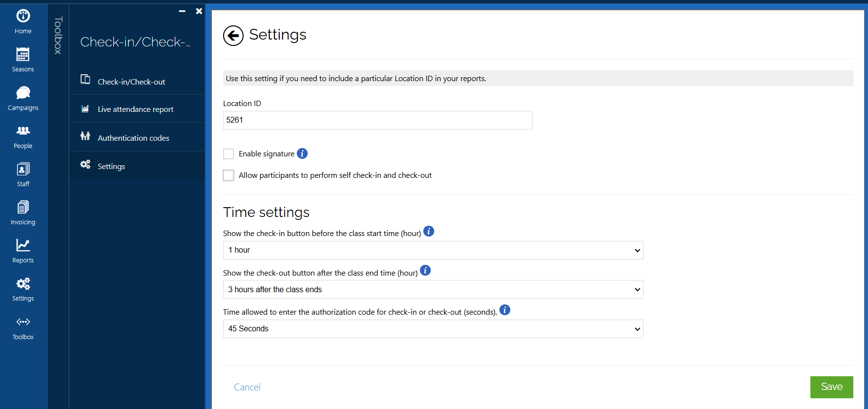Expand the check-in button hour dropdown
The height and width of the screenshot is (409, 868).
pyautogui.click(x=433, y=250)
